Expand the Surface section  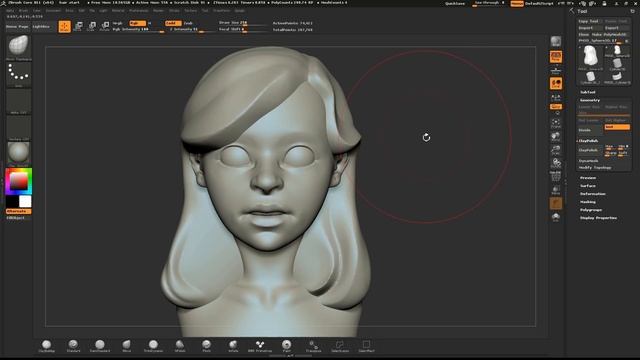[588, 186]
